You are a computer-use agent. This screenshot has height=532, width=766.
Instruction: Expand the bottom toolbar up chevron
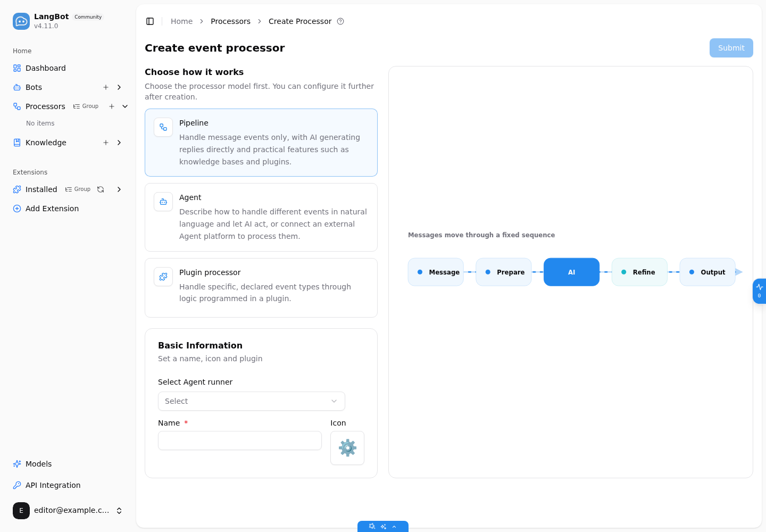(x=394, y=527)
